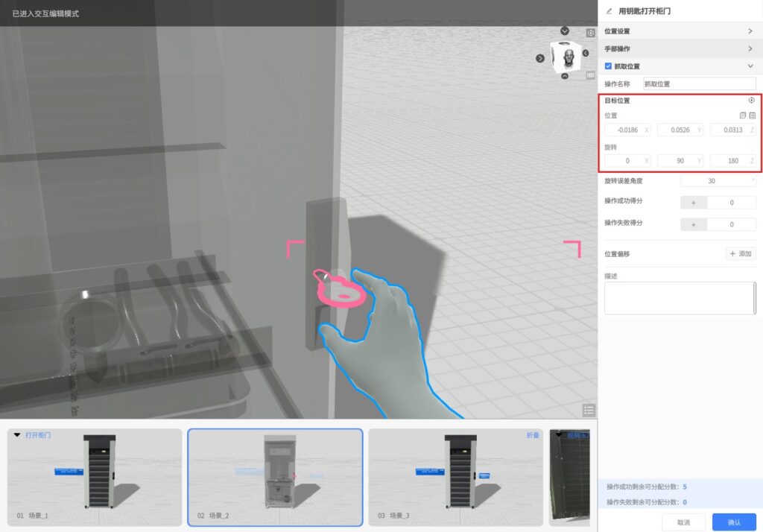The image size is (763, 532).
Task: Click the 操作名称 input field
Action: pos(699,84)
